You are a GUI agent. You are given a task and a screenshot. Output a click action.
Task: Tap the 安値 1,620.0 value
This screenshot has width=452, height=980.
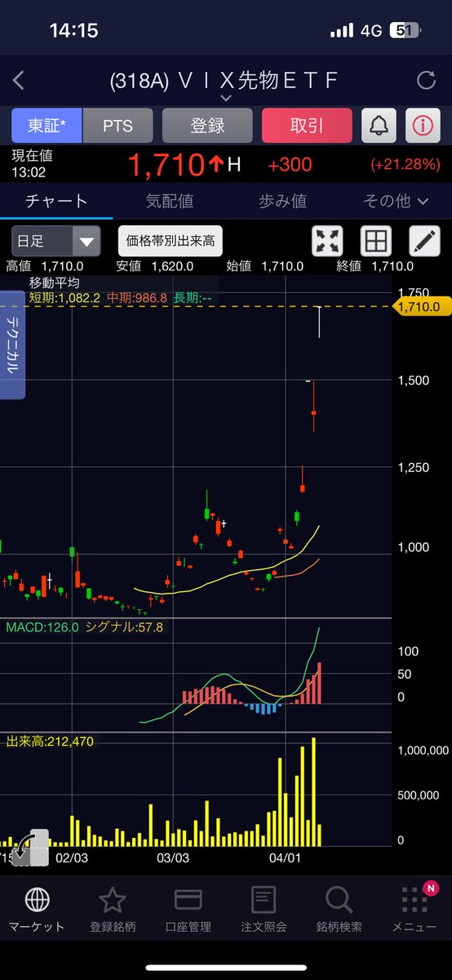point(155,266)
